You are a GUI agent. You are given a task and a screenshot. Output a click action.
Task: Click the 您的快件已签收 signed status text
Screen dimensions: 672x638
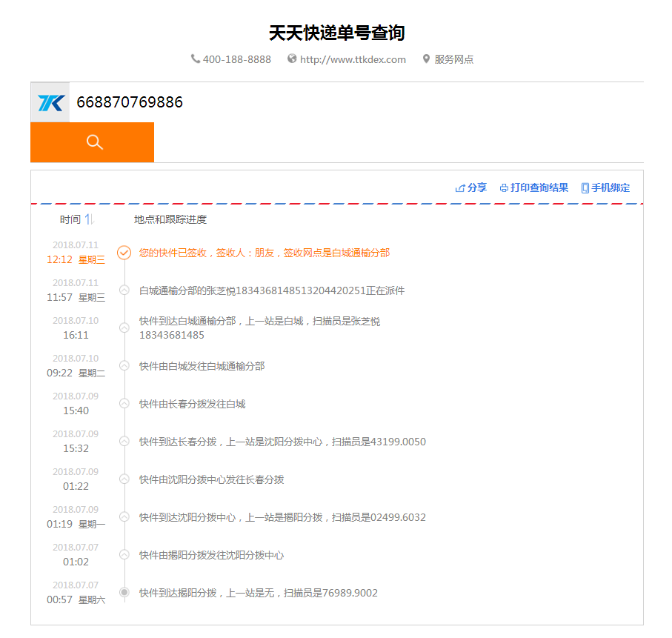(265, 253)
